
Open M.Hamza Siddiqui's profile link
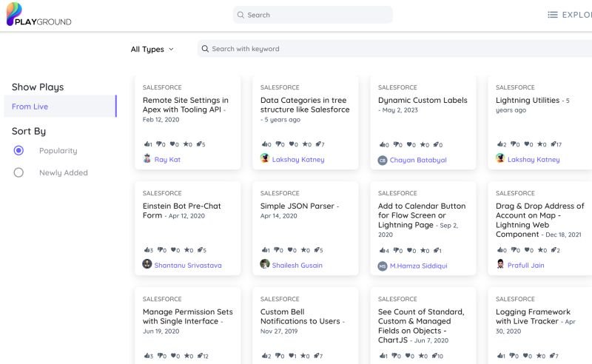pos(418,266)
